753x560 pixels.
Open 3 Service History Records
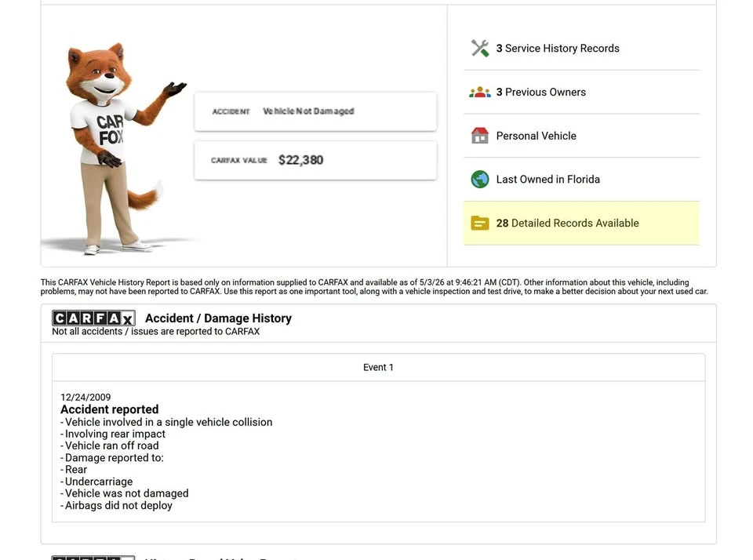(581, 48)
